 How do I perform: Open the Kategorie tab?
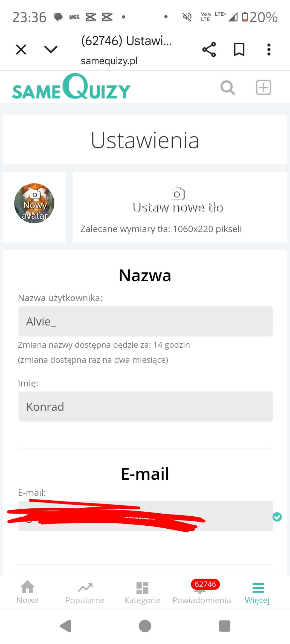(x=142, y=592)
